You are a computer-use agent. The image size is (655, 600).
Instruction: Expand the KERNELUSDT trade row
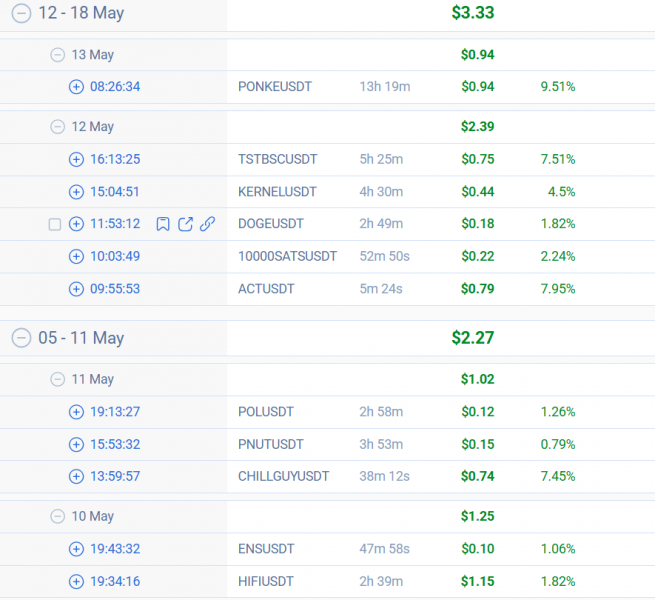[76, 192]
